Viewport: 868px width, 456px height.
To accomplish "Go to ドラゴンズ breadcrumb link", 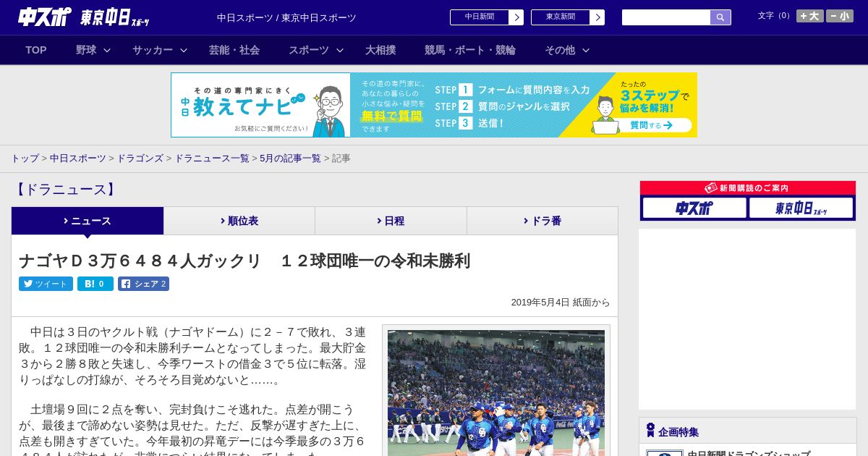I will pos(140,158).
